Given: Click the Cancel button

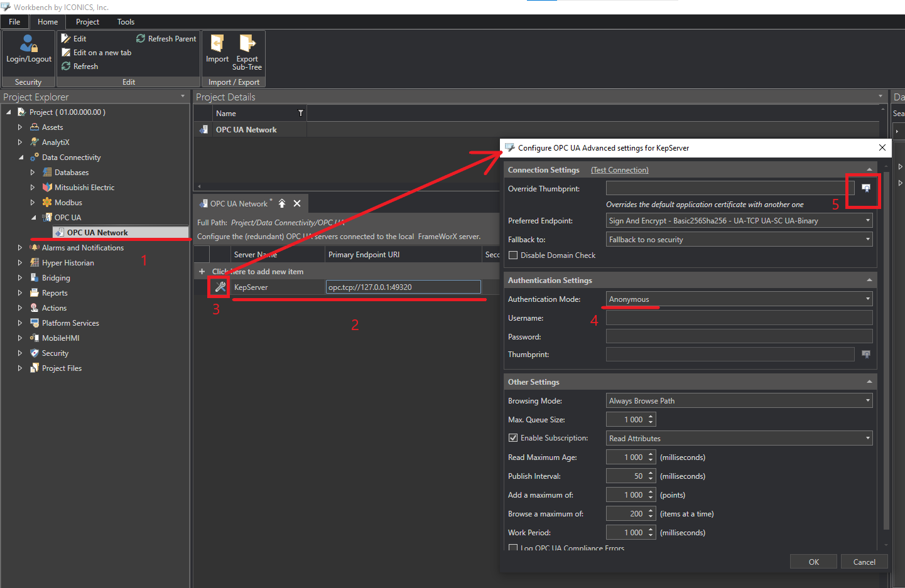Looking at the screenshot, I should [x=864, y=562].
